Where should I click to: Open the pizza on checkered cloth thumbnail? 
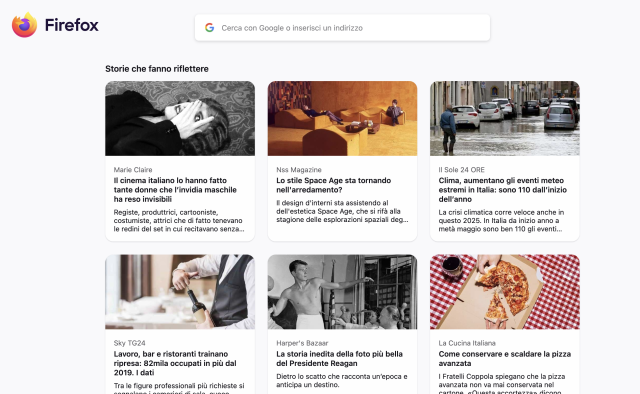click(x=504, y=292)
